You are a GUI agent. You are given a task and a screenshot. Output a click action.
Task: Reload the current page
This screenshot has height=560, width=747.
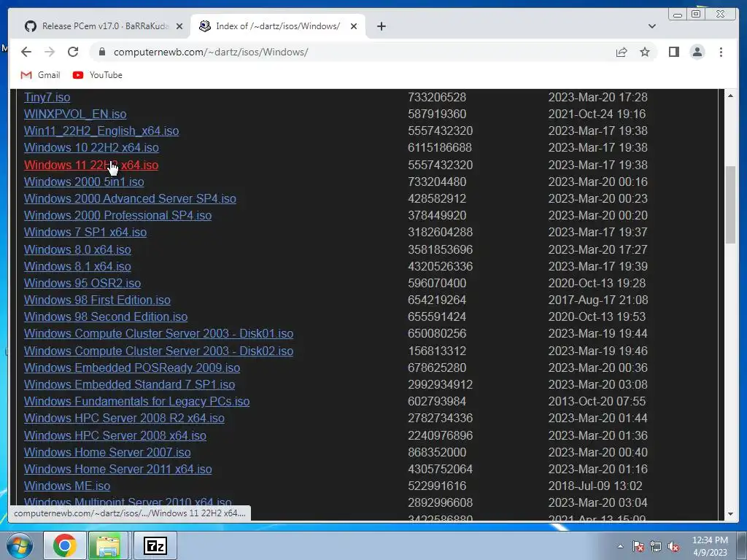coord(73,52)
